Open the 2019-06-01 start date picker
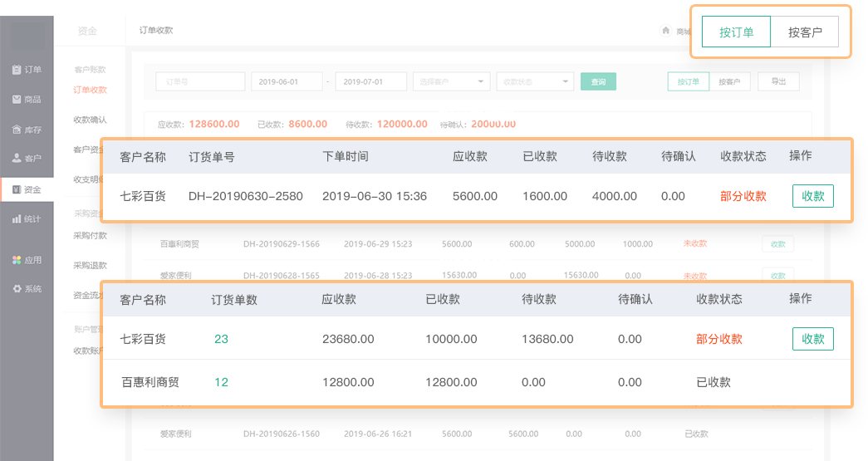The height and width of the screenshot is (461, 868). click(286, 81)
